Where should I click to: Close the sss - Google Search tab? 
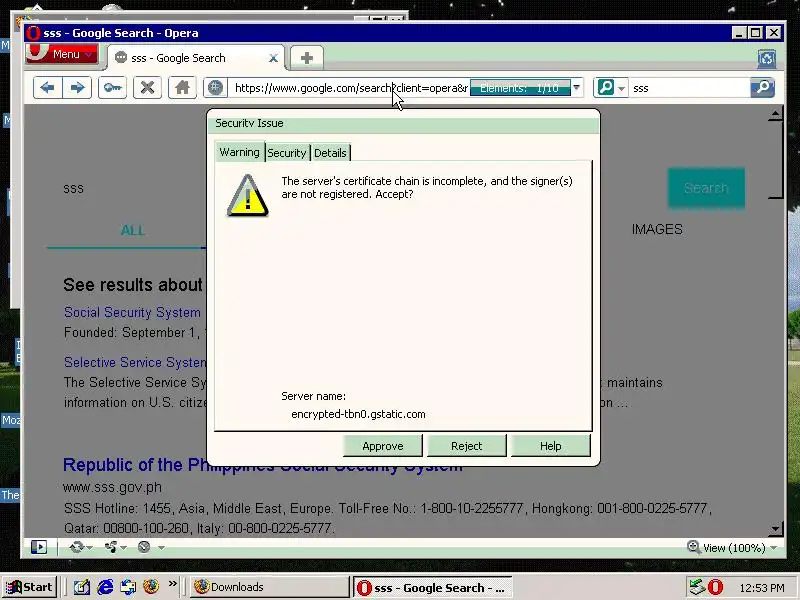pyautogui.click(x=273, y=58)
